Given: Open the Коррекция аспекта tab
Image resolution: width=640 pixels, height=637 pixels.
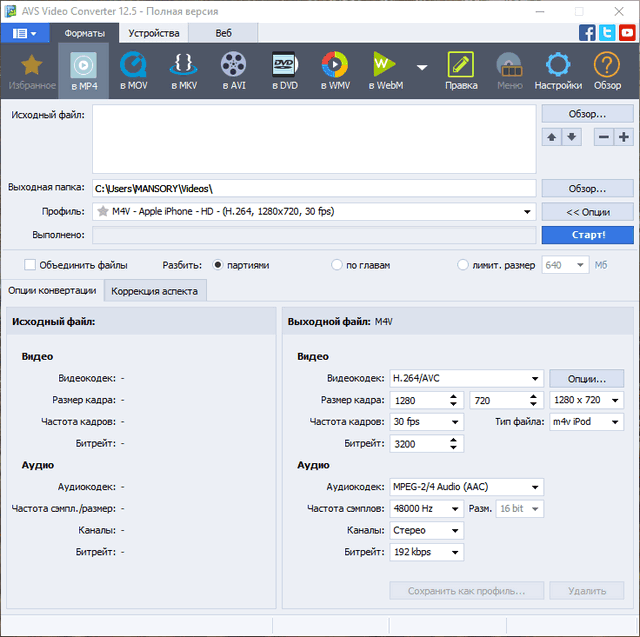Looking at the screenshot, I should click(155, 291).
